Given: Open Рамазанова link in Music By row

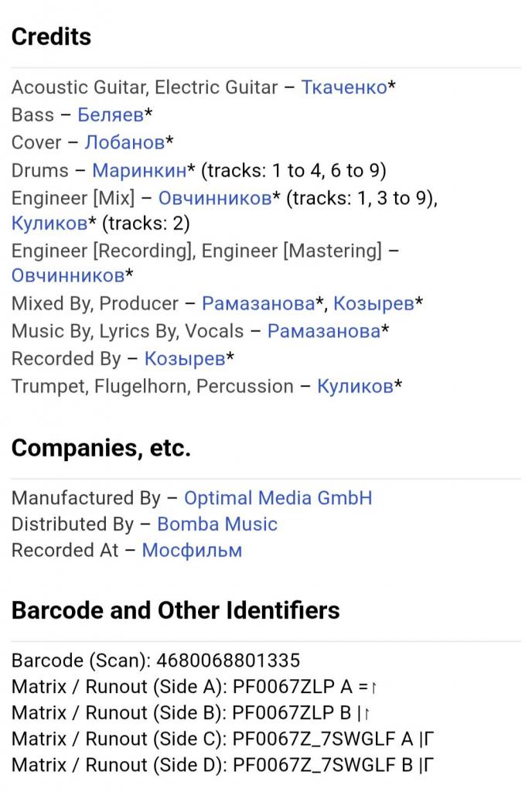Looking at the screenshot, I should pyautogui.click(x=323, y=331).
